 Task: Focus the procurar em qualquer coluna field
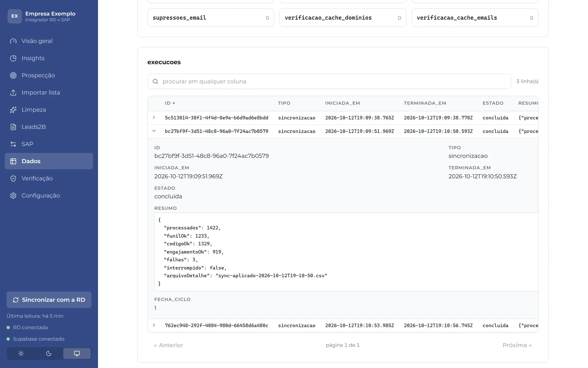[329, 81]
